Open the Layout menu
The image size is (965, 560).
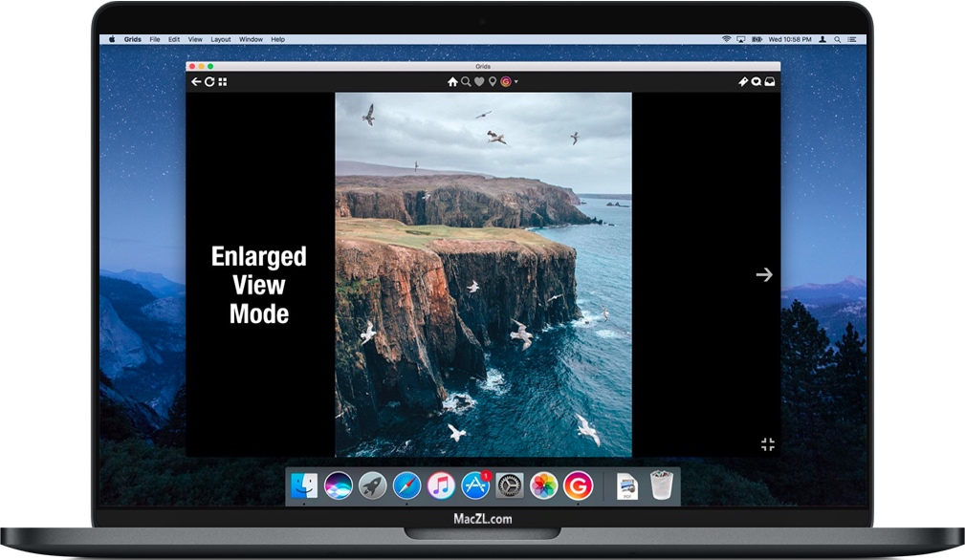pos(221,39)
